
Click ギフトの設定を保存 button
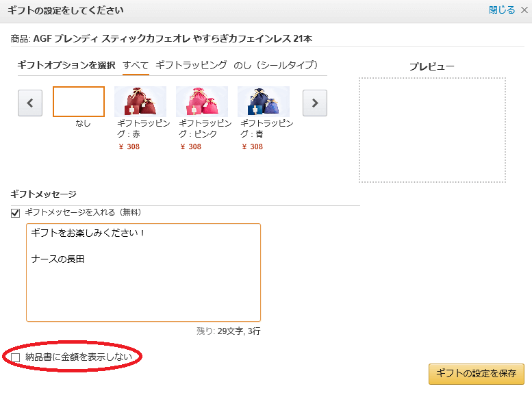[x=476, y=374]
